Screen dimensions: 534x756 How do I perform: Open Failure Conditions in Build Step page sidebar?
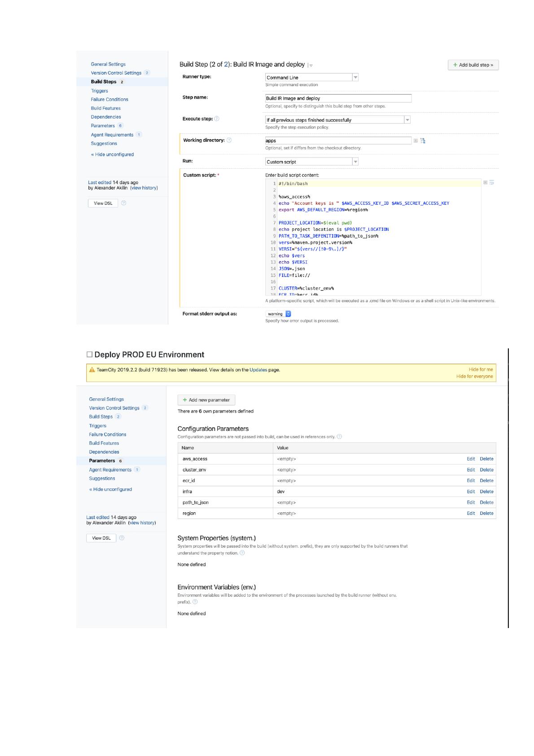(x=109, y=99)
